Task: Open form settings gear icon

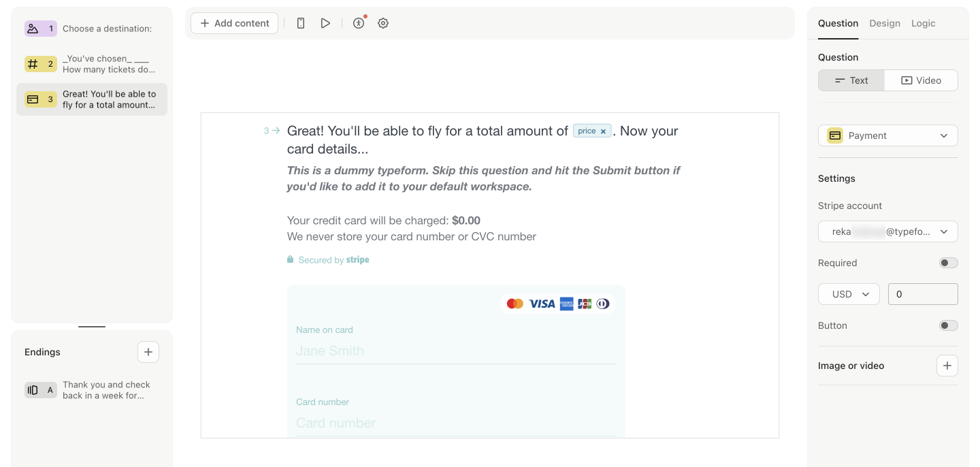Action: point(383,23)
